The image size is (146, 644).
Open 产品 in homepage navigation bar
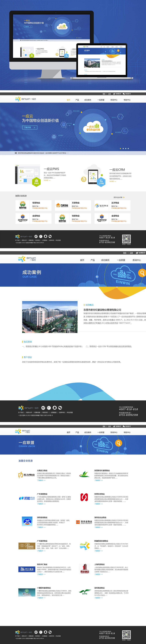point(77,100)
